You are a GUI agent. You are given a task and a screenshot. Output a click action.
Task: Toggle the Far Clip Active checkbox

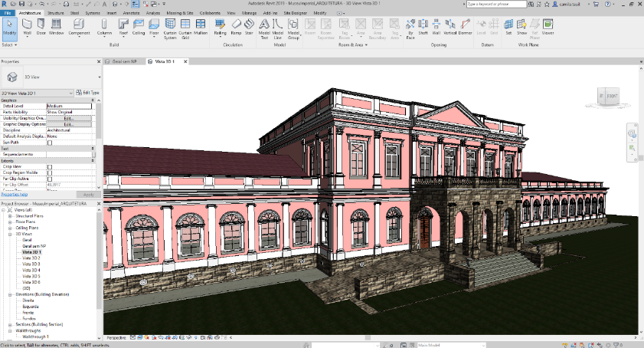click(x=51, y=179)
